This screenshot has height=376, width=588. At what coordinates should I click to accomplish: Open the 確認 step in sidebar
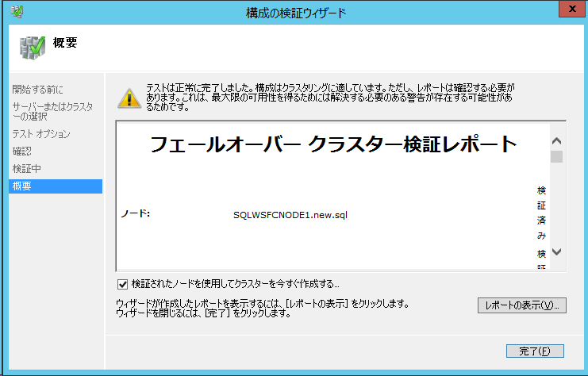point(22,151)
